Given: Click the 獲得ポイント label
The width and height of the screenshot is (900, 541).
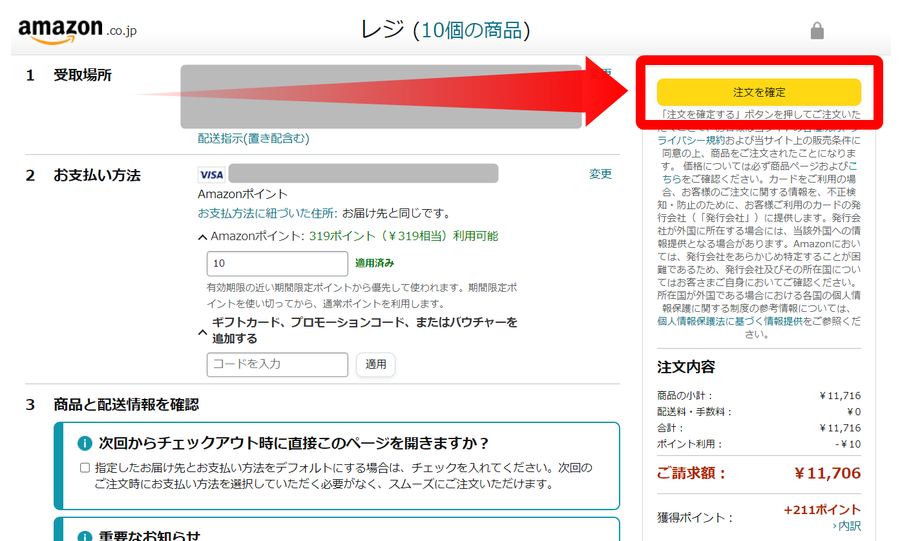Looking at the screenshot, I should click(695, 517).
